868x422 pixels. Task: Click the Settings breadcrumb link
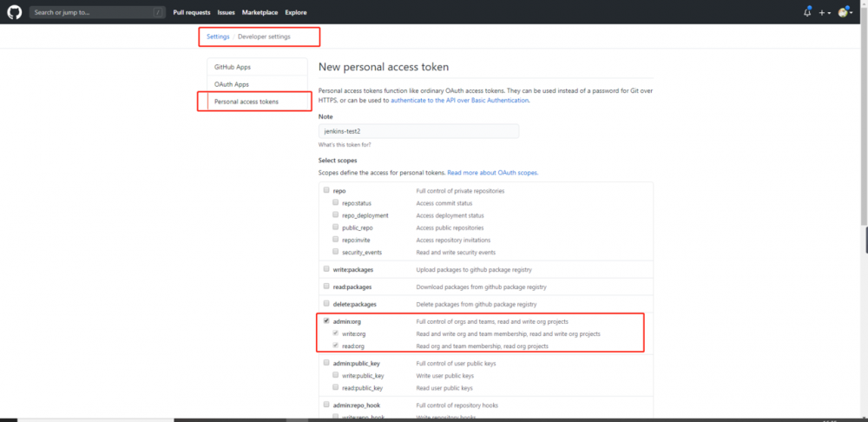click(x=218, y=36)
